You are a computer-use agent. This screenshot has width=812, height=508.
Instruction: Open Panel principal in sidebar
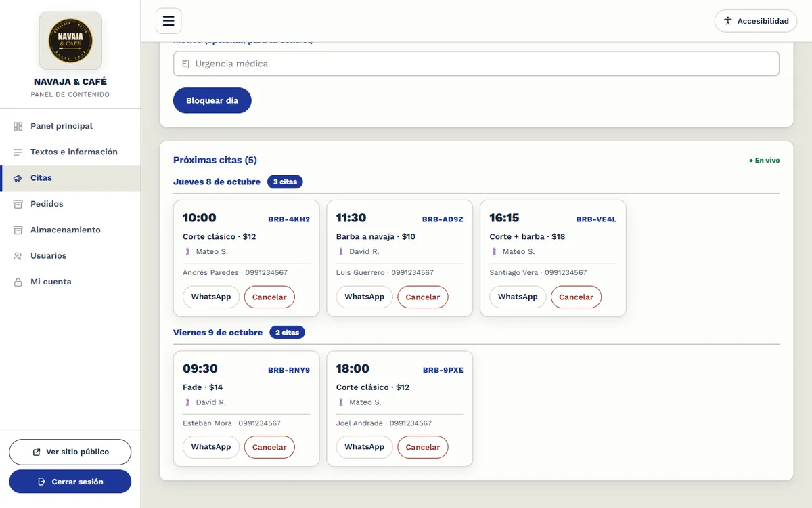pos(70,126)
